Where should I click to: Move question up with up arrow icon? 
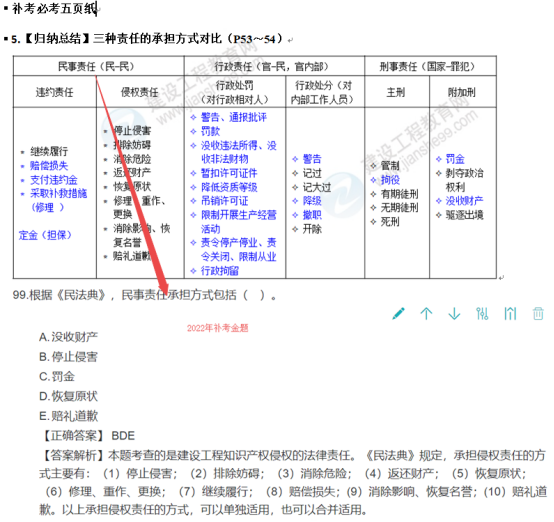coord(426,313)
